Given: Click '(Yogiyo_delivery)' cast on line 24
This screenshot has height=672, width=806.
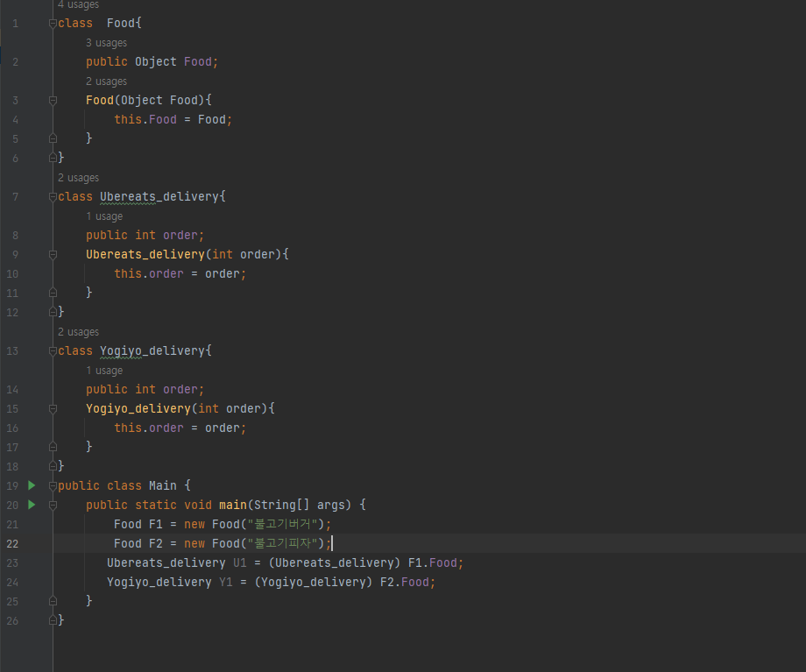Looking at the screenshot, I should point(314,582).
